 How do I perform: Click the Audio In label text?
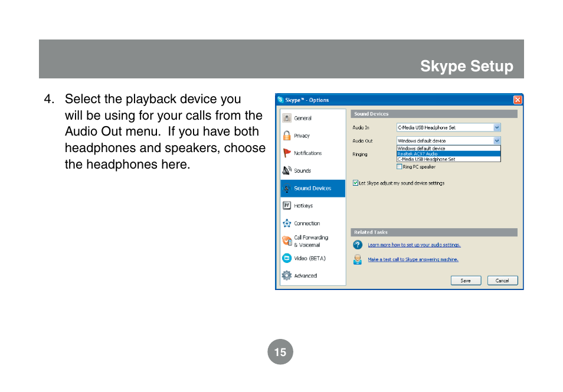tap(361, 127)
